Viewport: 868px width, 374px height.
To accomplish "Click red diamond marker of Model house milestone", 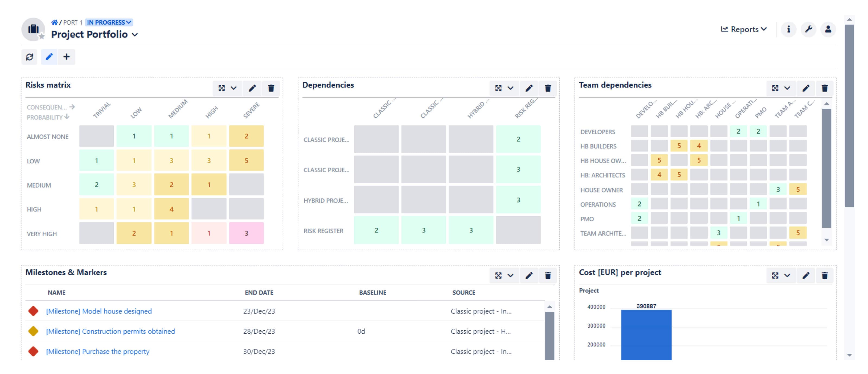I will click(33, 311).
